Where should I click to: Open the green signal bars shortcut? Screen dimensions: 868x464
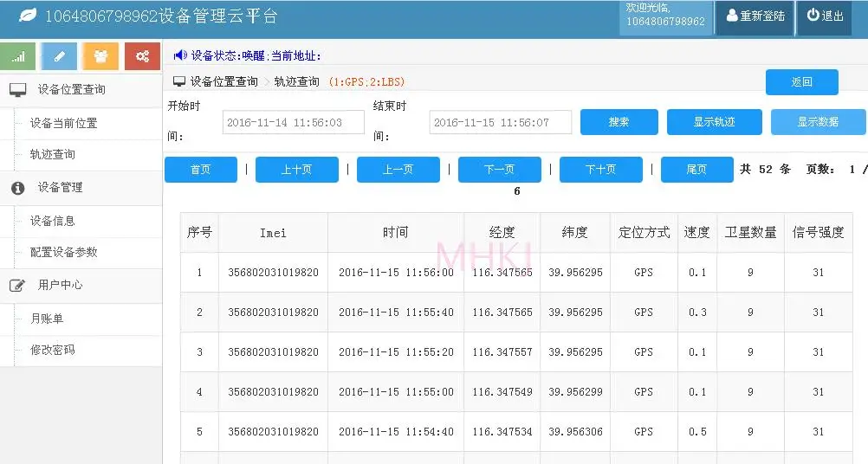[x=17, y=56]
